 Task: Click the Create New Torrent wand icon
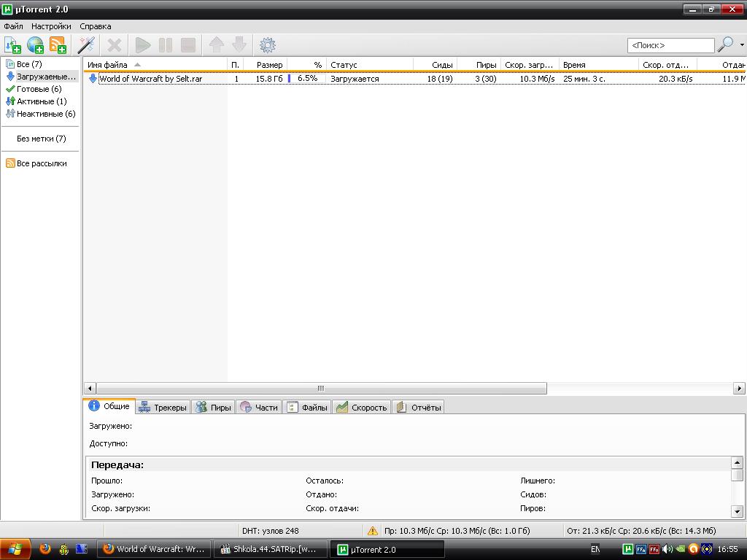click(86, 45)
